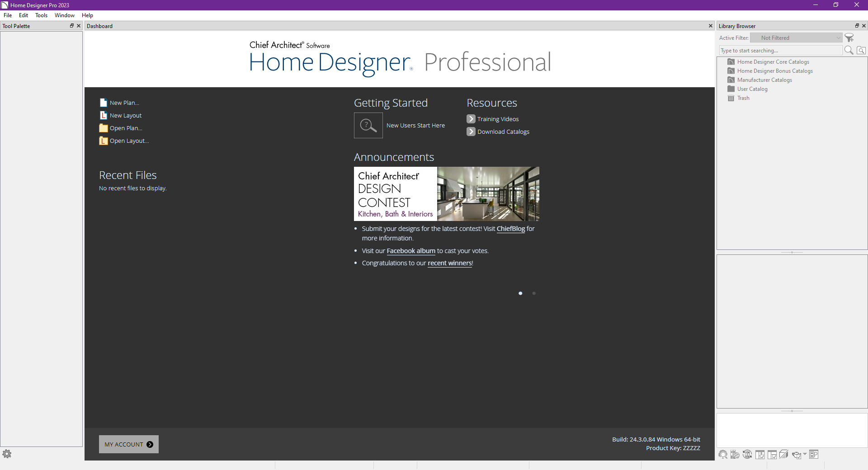This screenshot has height=470, width=868.
Task: Click the New Layout link
Action: tap(126, 116)
